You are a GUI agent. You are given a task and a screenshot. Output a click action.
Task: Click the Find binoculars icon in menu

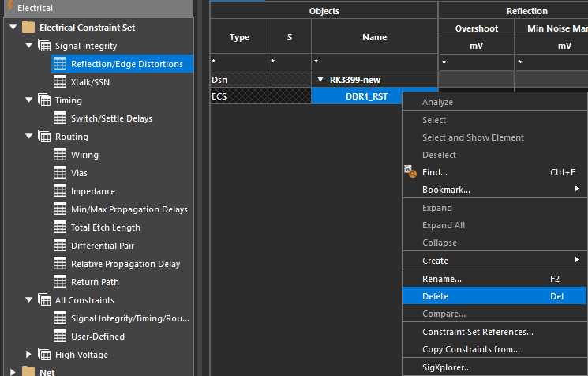pyautogui.click(x=410, y=172)
